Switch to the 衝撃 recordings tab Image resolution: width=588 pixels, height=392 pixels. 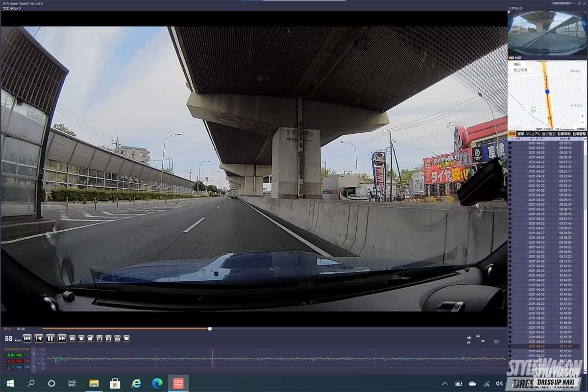click(521, 134)
